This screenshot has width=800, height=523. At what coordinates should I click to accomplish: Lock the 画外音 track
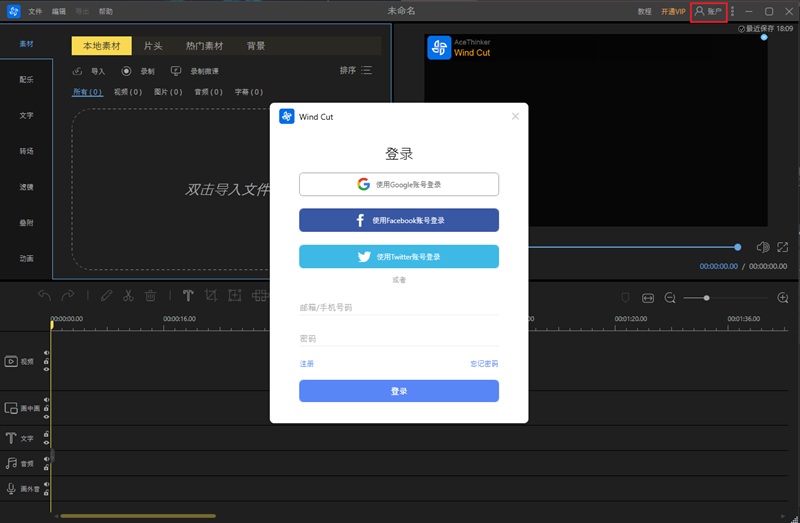pos(46,493)
